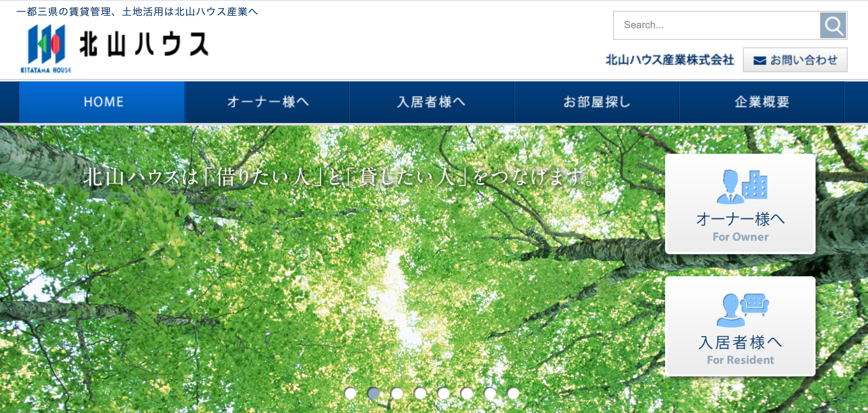
Task: Open the 一都三県の賃貸管理 header link
Action: click(137, 12)
